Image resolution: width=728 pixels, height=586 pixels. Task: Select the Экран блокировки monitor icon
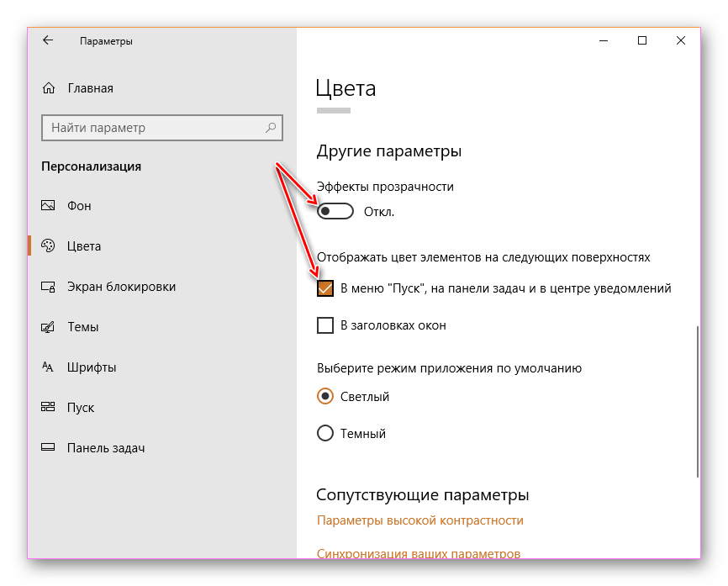48,287
